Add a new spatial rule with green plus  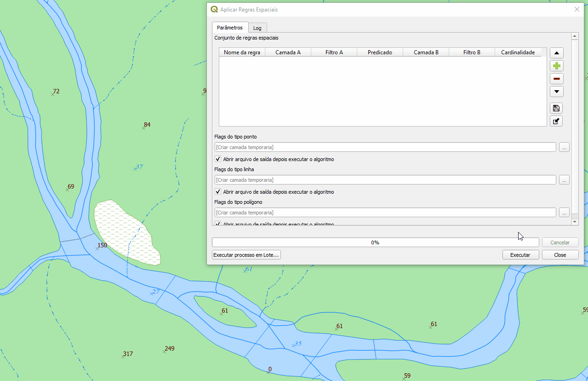(x=557, y=66)
